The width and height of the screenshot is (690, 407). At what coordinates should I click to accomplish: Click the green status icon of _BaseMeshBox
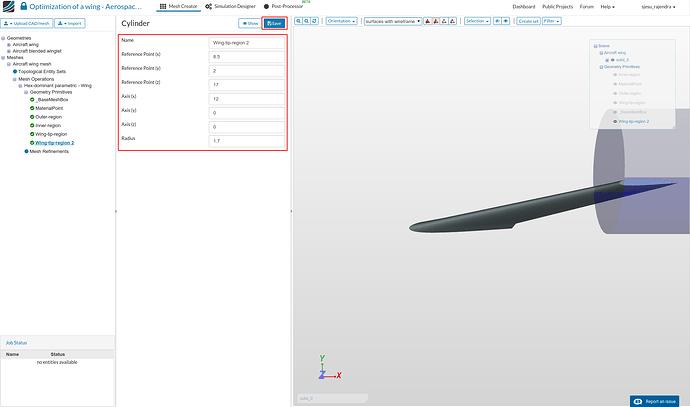(x=32, y=100)
